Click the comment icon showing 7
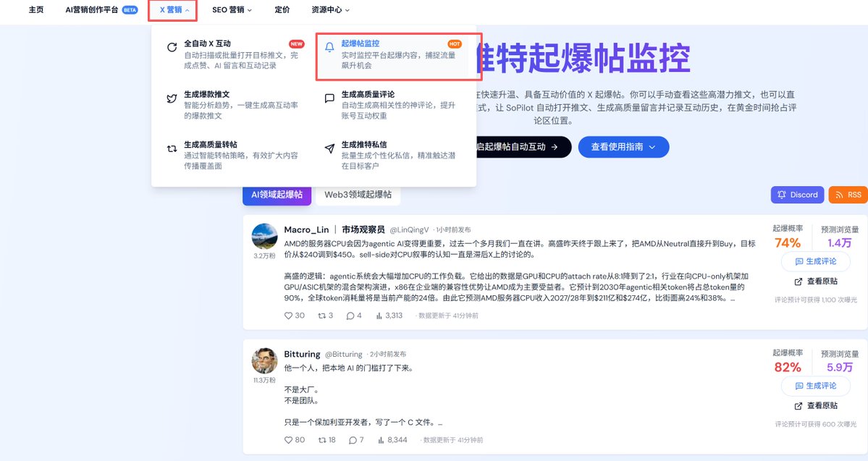This screenshot has height=461, width=868. (353, 440)
